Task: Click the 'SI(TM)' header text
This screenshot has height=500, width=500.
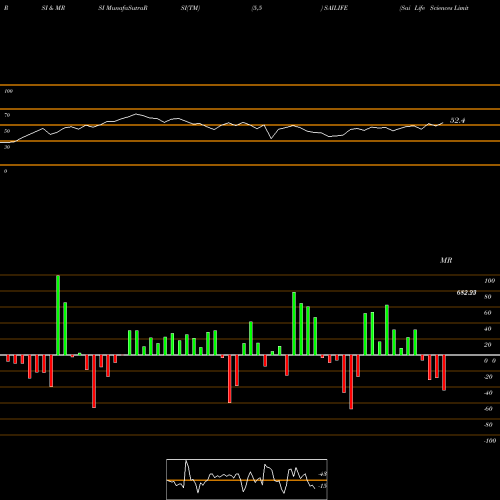Action: click(190, 8)
